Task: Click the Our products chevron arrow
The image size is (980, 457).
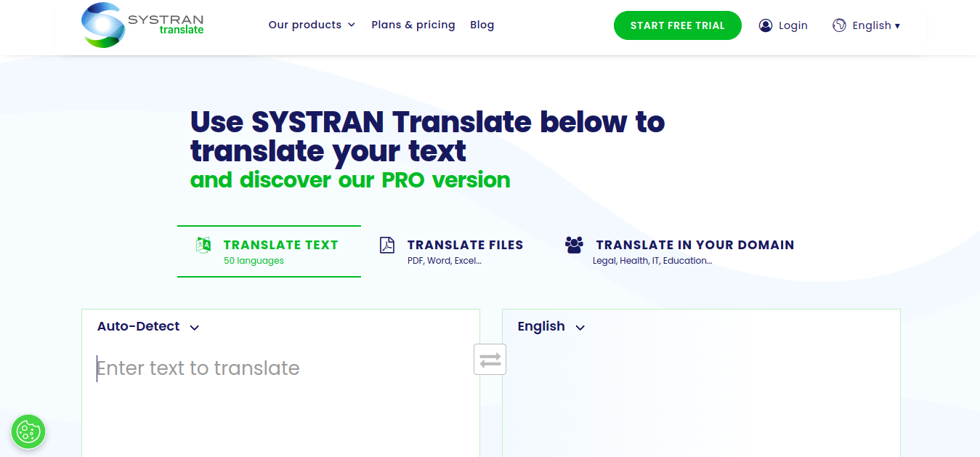Action: [352, 25]
